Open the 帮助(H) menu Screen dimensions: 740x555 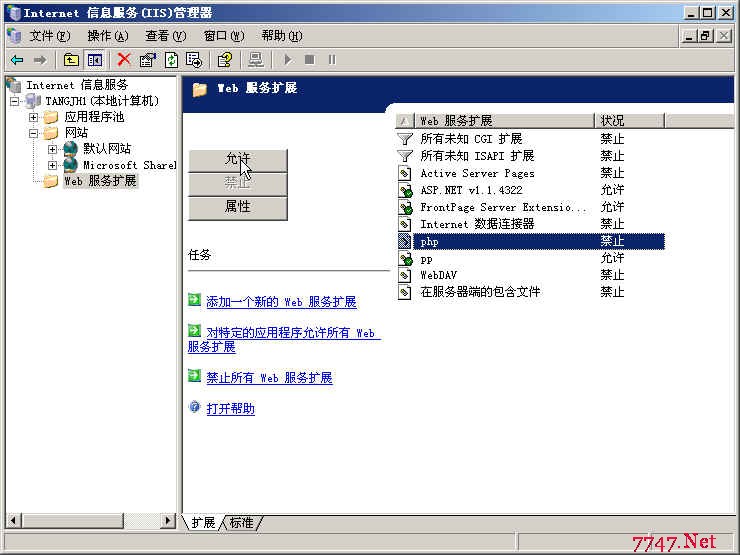tap(282, 36)
